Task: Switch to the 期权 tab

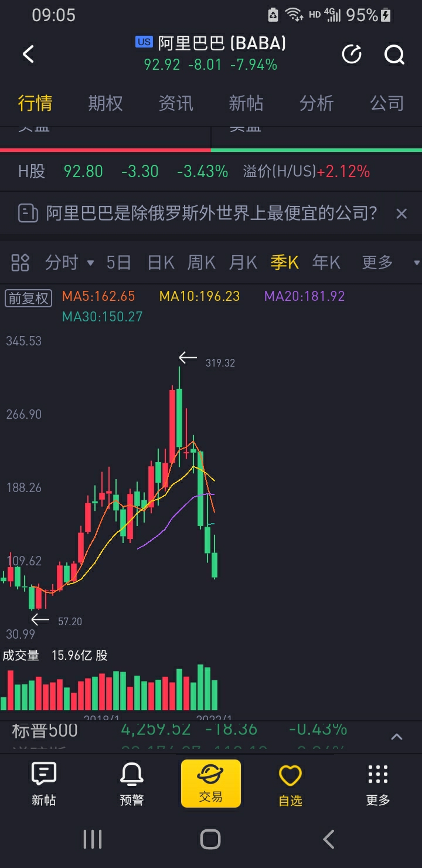Action: (x=105, y=103)
